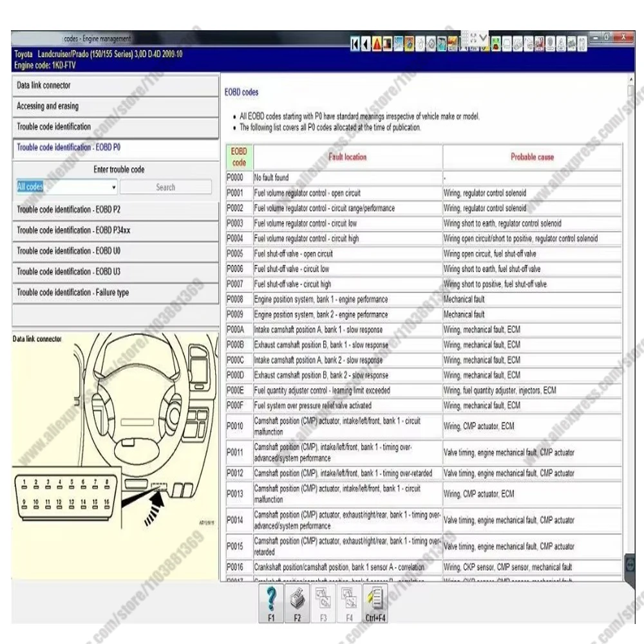644x644 pixels.
Task: Click Fuel volume regulator control - circuit range/performance
Action: click(348, 208)
